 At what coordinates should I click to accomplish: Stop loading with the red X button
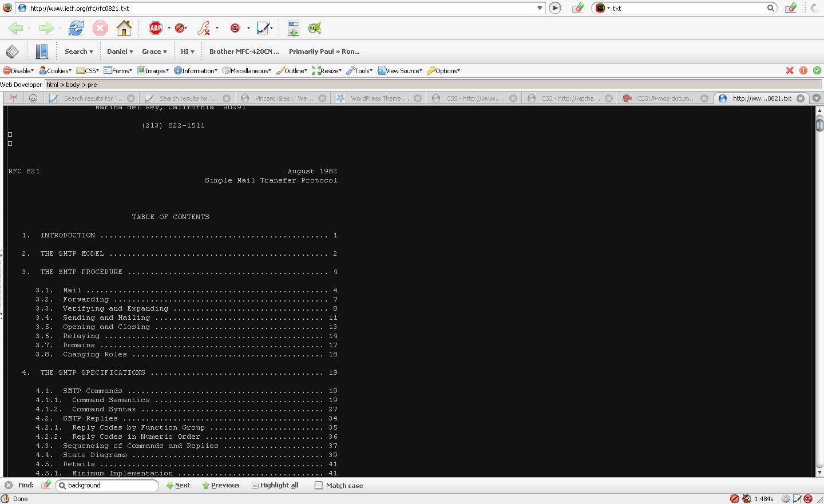(100, 28)
